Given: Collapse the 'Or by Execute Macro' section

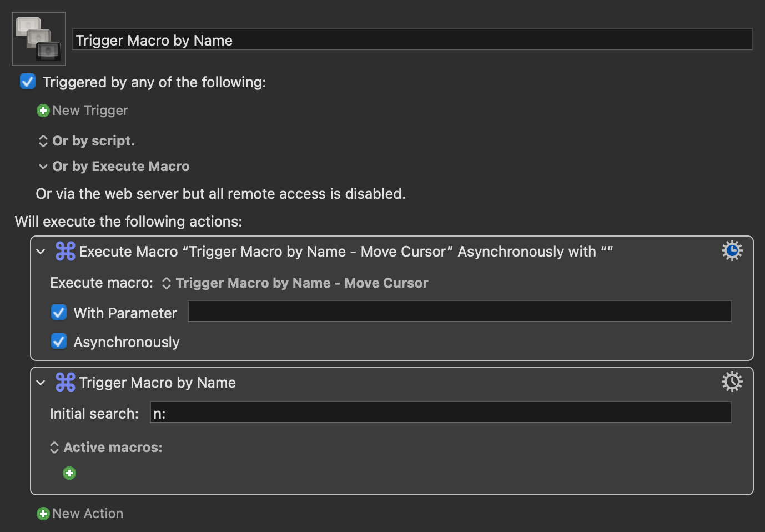Looking at the screenshot, I should point(43,167).
